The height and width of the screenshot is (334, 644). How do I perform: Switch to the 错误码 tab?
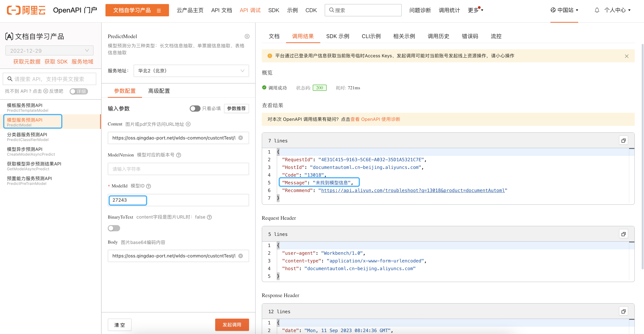click(x=470, y=36)
